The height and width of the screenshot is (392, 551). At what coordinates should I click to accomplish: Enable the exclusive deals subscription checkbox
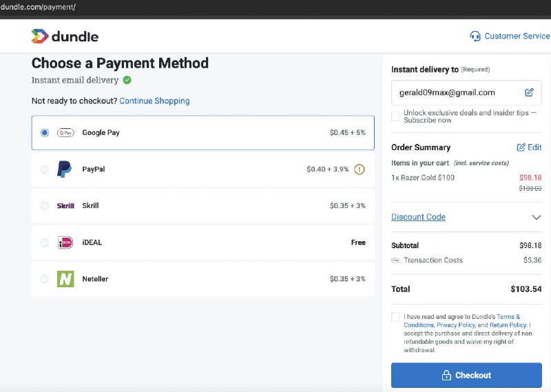pos(395,116)
